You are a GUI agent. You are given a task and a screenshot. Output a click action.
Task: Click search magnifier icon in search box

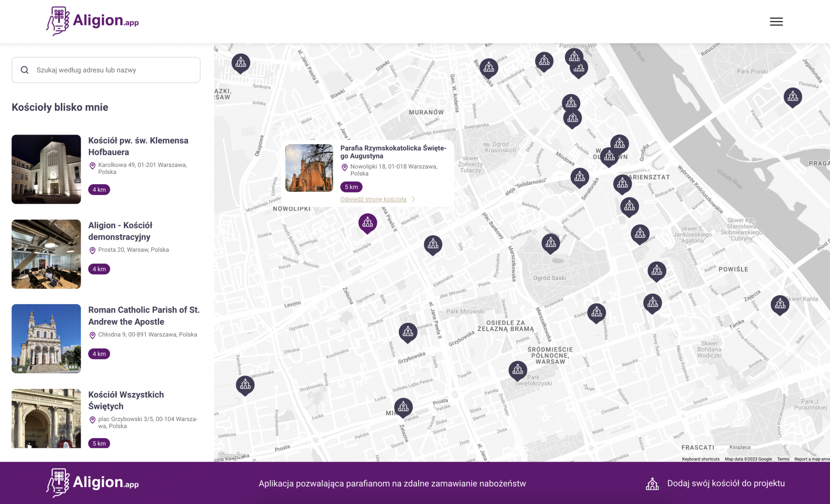tap(25, 70)
